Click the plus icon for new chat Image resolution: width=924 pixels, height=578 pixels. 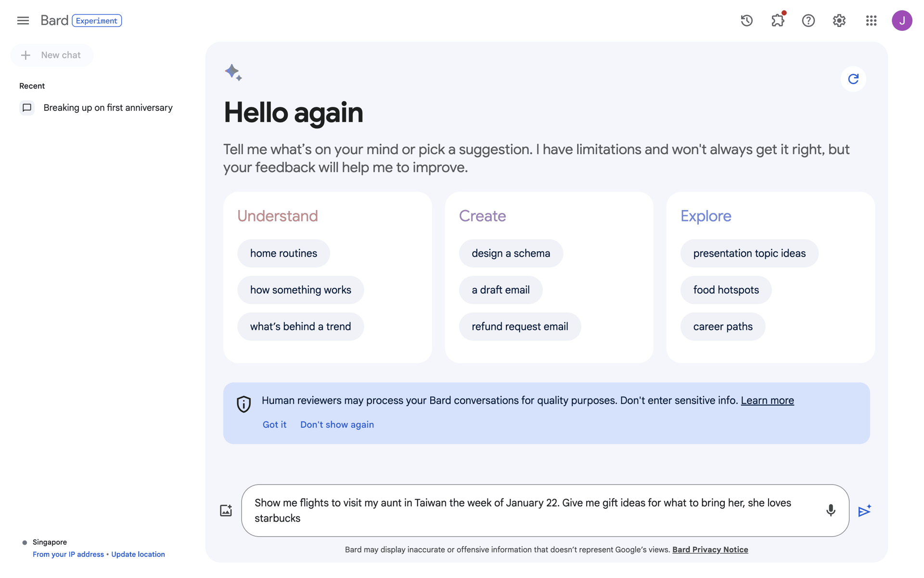tap(26, 55)
